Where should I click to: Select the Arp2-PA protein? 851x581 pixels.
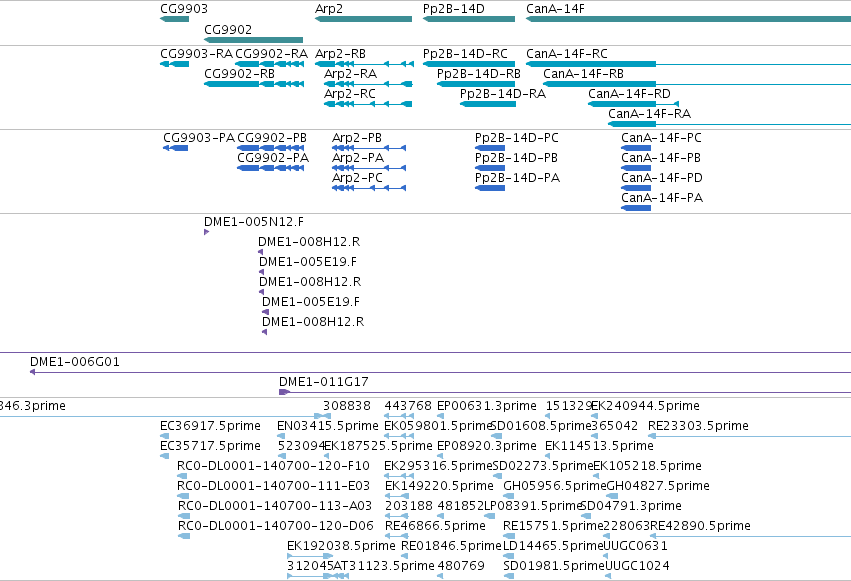click(x=369, y=168)
